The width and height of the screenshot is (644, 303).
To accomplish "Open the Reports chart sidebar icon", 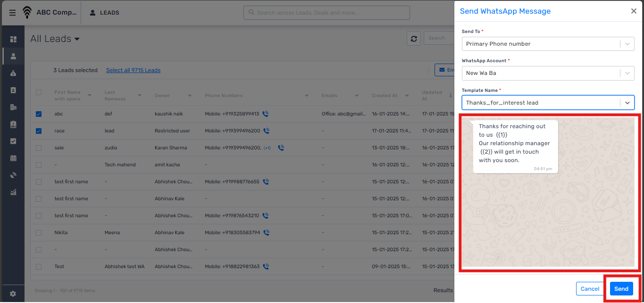I will (13, 192).
